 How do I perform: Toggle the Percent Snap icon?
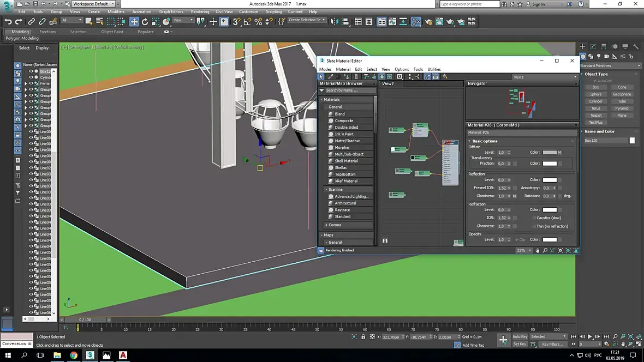coord(258,22)
